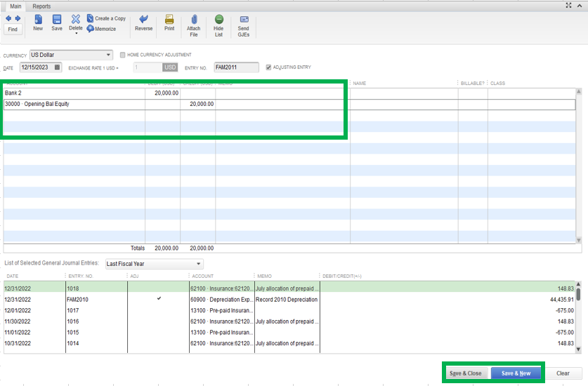This screenshot has width=588, height=386.
Task: Click the Name column header
Action: pos(359,84)
